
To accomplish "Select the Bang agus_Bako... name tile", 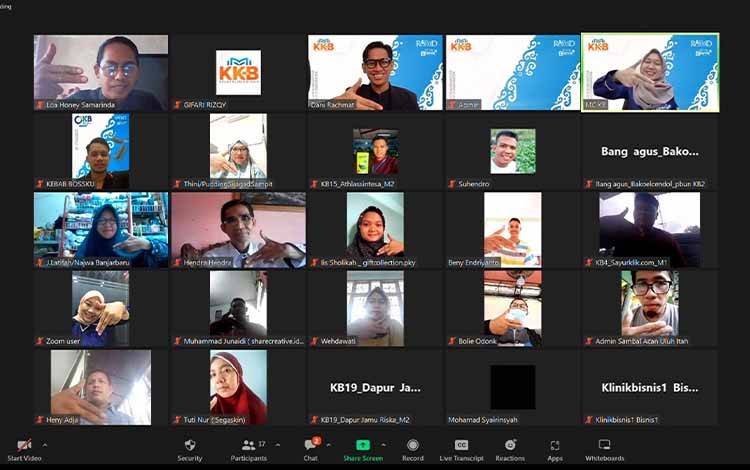I will (x=650, y=151).
